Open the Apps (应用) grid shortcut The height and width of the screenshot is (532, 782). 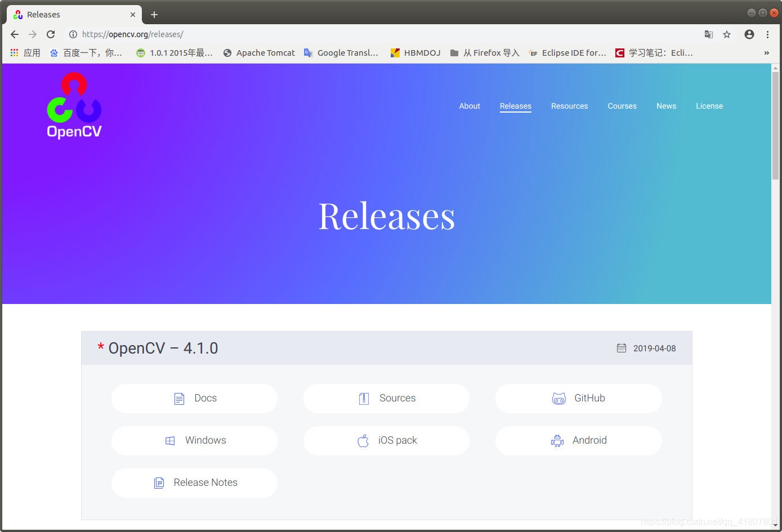coord(25,53)
